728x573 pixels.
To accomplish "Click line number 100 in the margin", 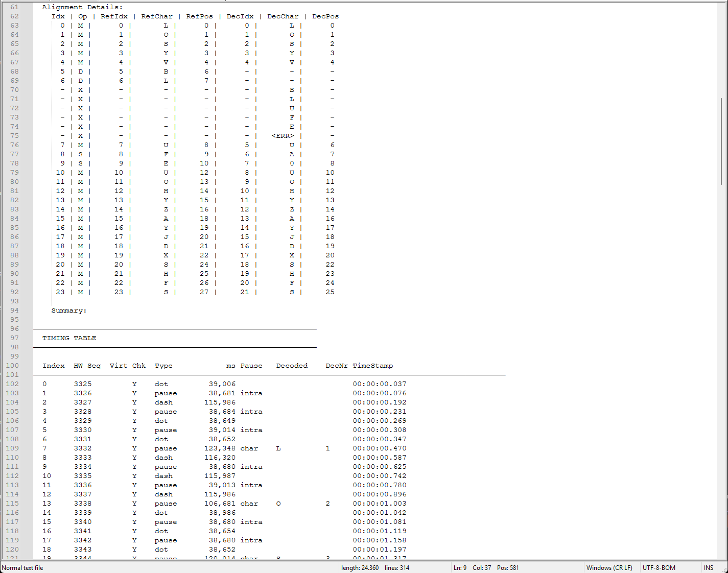I will pos(12,366).
